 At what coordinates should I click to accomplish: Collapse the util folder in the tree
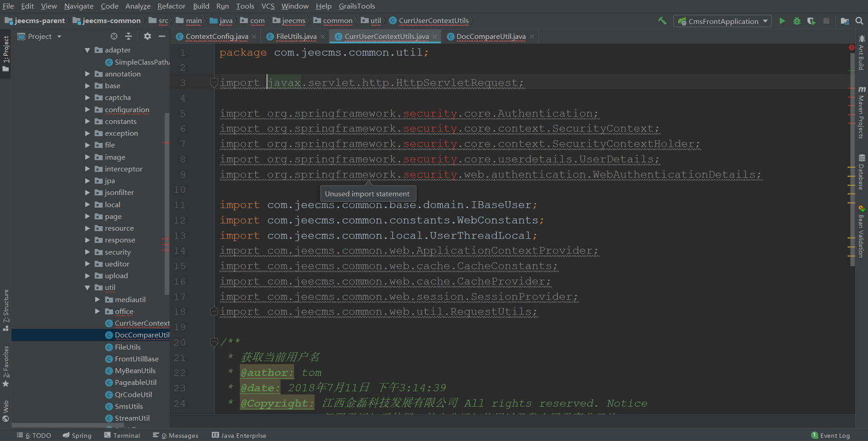(x=87, y=288)
